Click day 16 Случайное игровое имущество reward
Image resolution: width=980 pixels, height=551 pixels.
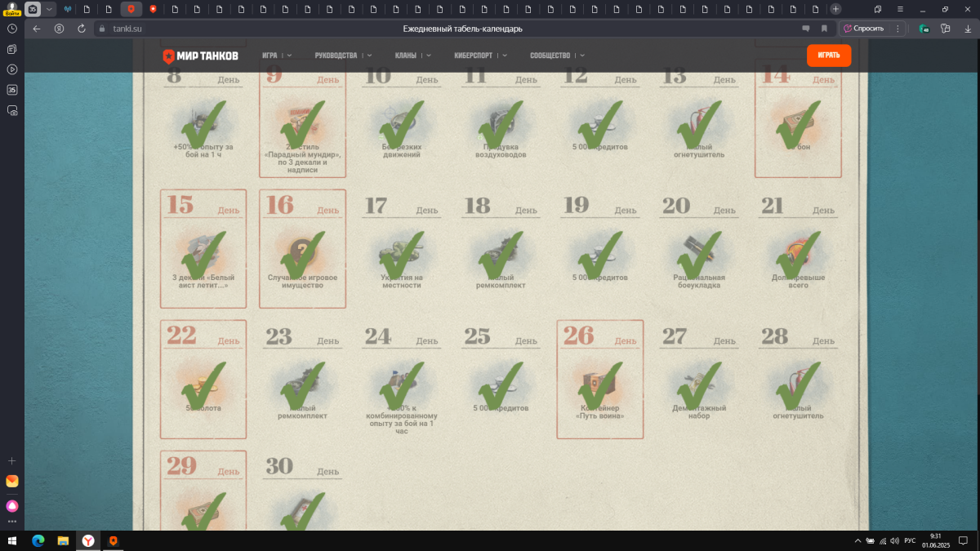pos(302,249)
